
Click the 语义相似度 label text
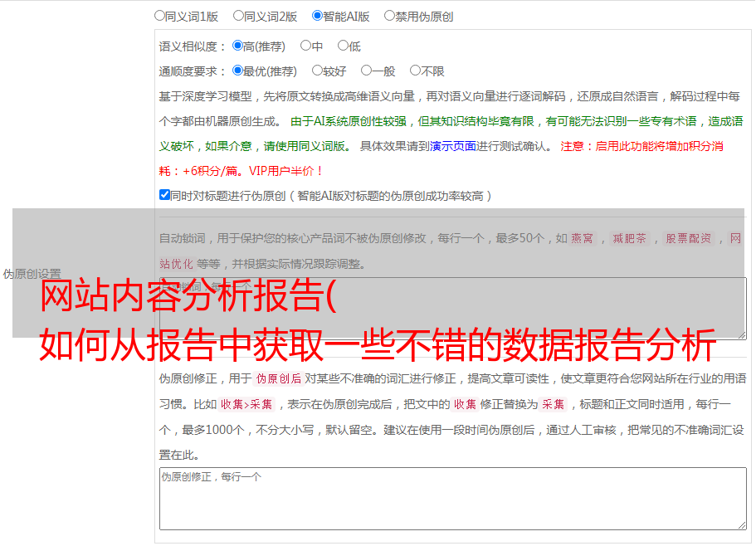coord(192,46)
